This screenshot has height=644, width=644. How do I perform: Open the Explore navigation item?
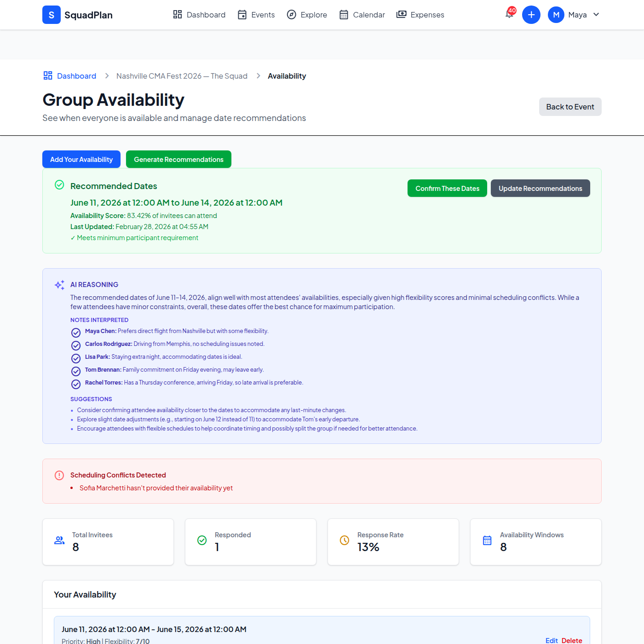pyautogui.click(x=307, y=15)
